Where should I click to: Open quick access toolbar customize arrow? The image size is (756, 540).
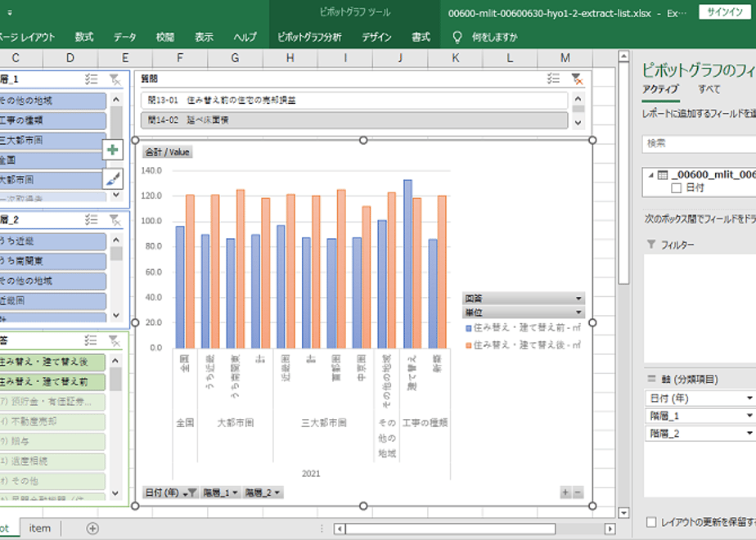[x=10, y=13]
